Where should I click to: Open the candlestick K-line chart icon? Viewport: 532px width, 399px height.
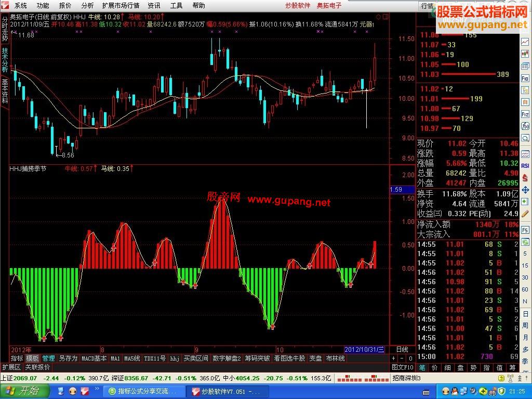click(x=525, y=54)
